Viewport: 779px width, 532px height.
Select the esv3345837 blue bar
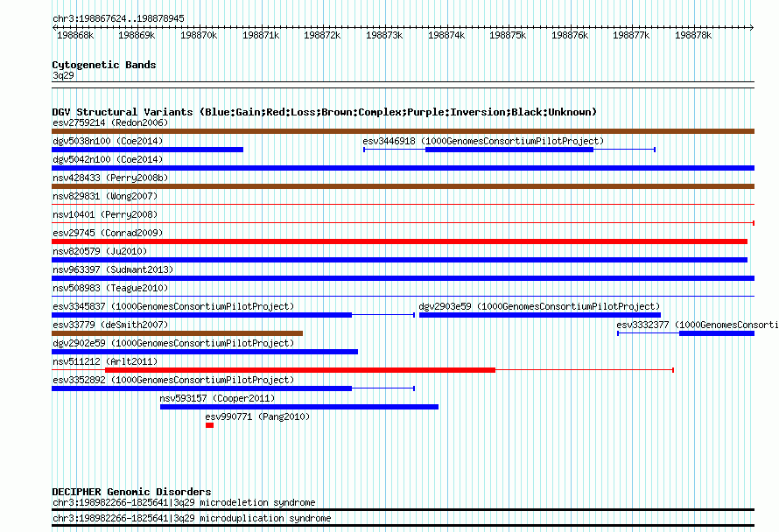coord(201,315)
